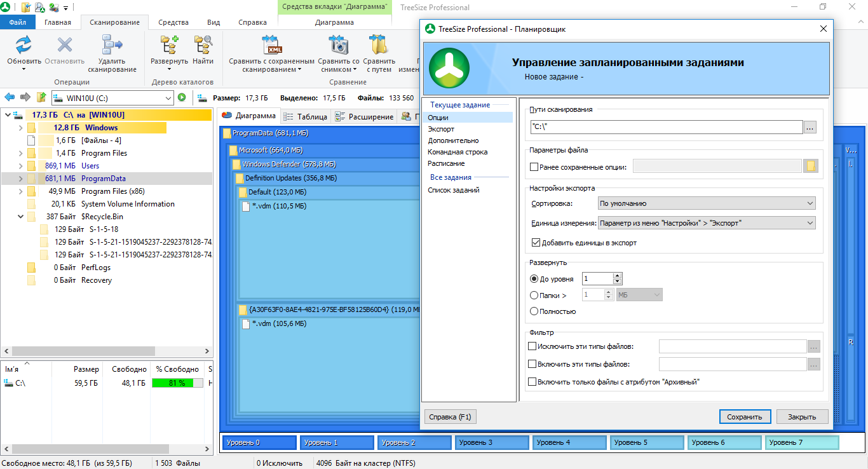868x469 pixels.
Task: Click the Развернуть expand tree icon
Action: pos(169,44)
